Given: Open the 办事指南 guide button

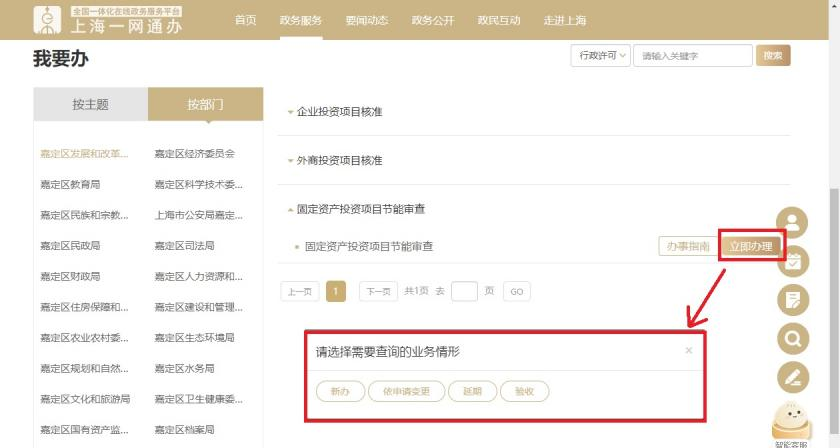Looking at the screenshot, I should tap(687, 246).
